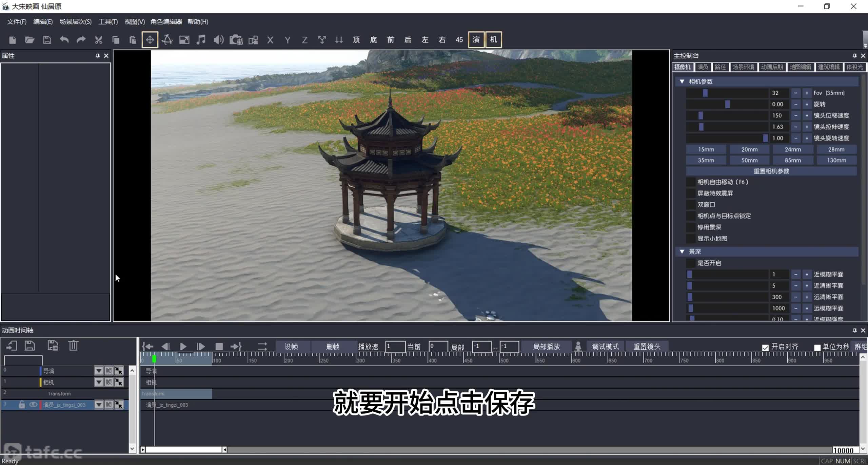Check 相机点与目标点锁定 option
The width and height of the screenshot is (868, 465).
(x=691, y=216)
